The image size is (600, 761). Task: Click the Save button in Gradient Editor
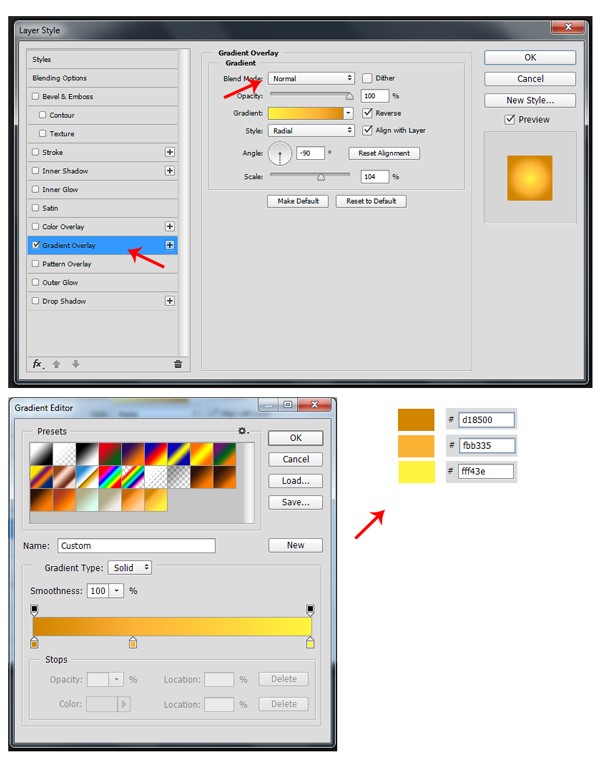[x=296, y=502]
